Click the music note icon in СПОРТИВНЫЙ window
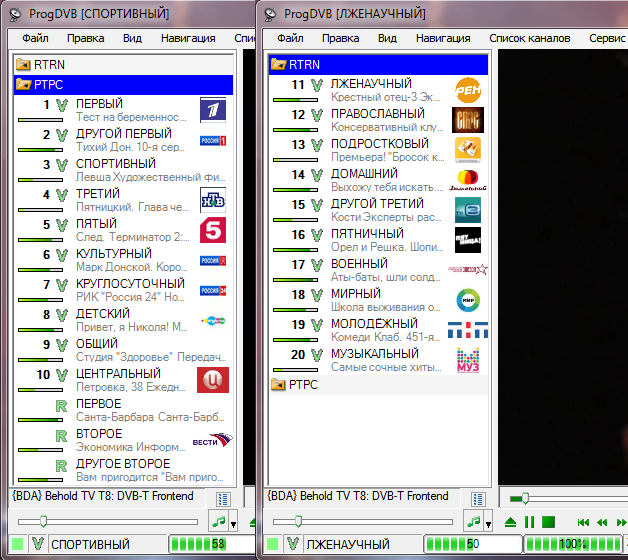Screen dimensions: 628x560 click(218, 521)
